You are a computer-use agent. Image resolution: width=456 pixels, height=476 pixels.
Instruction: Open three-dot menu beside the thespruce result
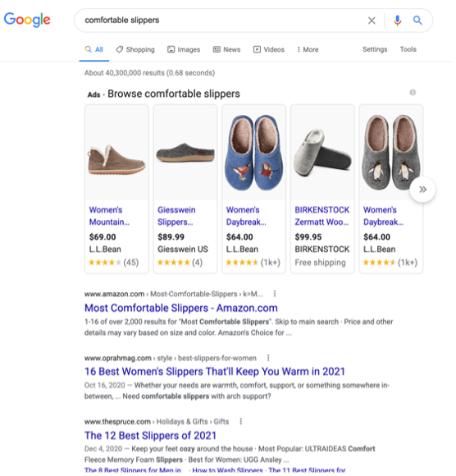tap(241, 421)
